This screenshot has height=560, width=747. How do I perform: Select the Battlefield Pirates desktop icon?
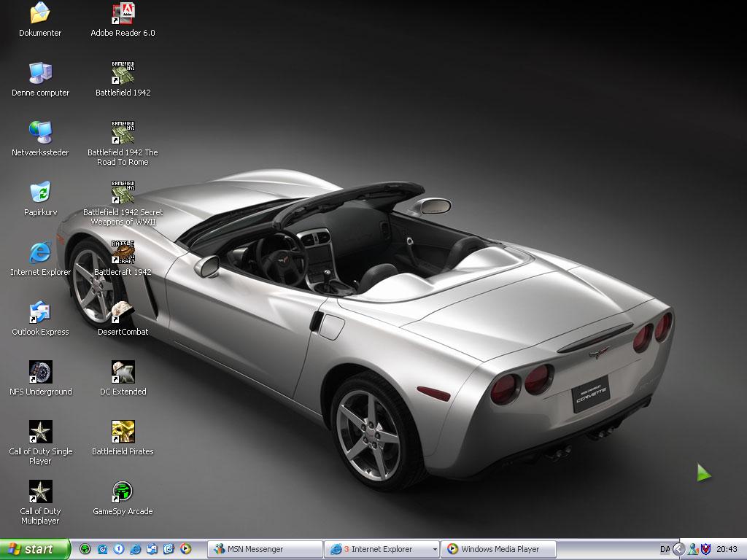123,432
